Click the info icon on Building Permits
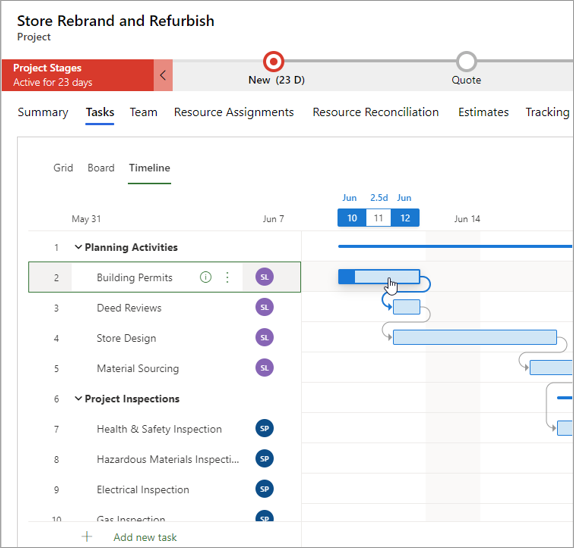The width and height of the screenshot is (574, 548). tap(206, 277)
